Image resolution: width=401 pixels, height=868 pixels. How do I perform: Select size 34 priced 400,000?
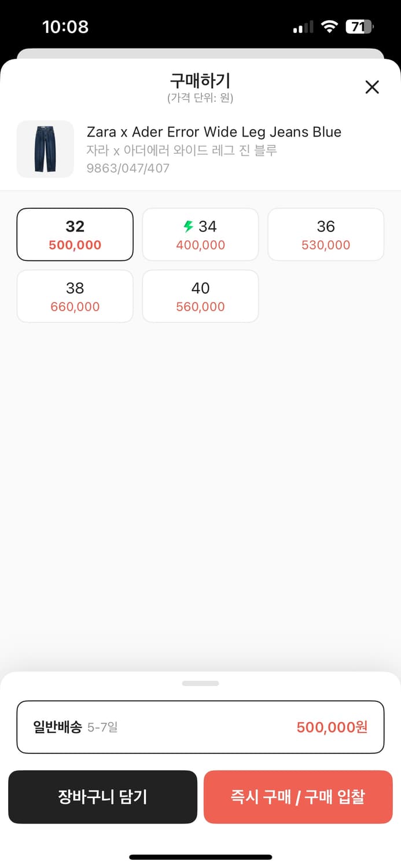200,234
